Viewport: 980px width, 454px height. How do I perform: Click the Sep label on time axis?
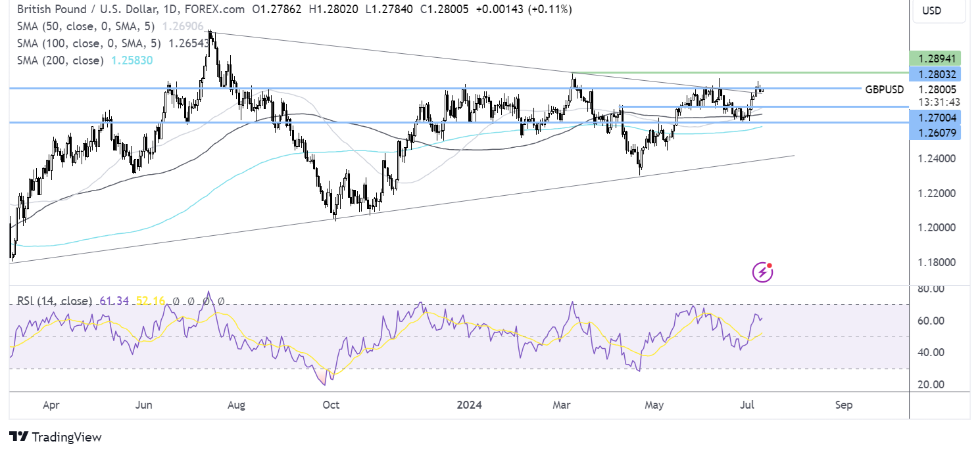[x=844, y=405]
